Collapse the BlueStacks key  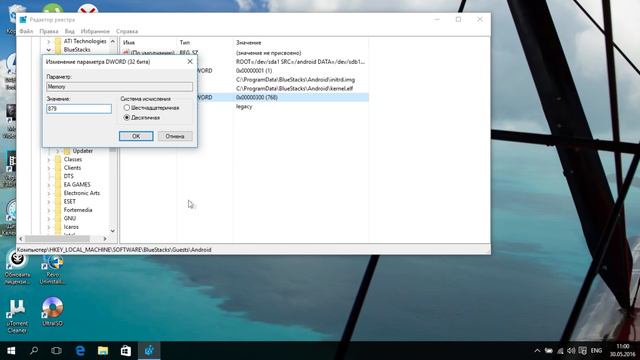(x=49, y=50)
